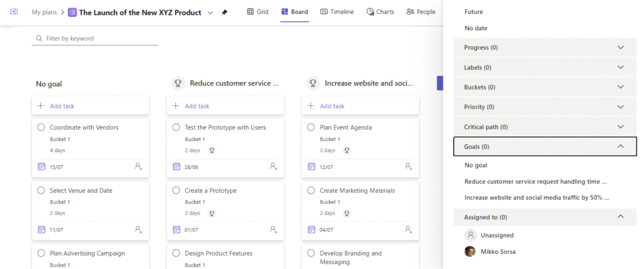Click trophy icon of Increase website column
This screenshot has width=644, height=269.
pyautogui.click(x=313, y=84)
